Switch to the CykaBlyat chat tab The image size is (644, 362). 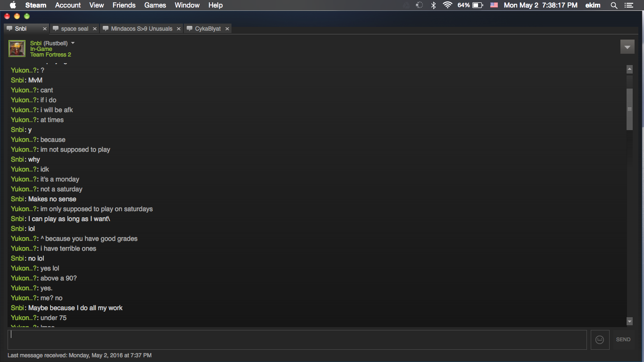tap(207, 29)
